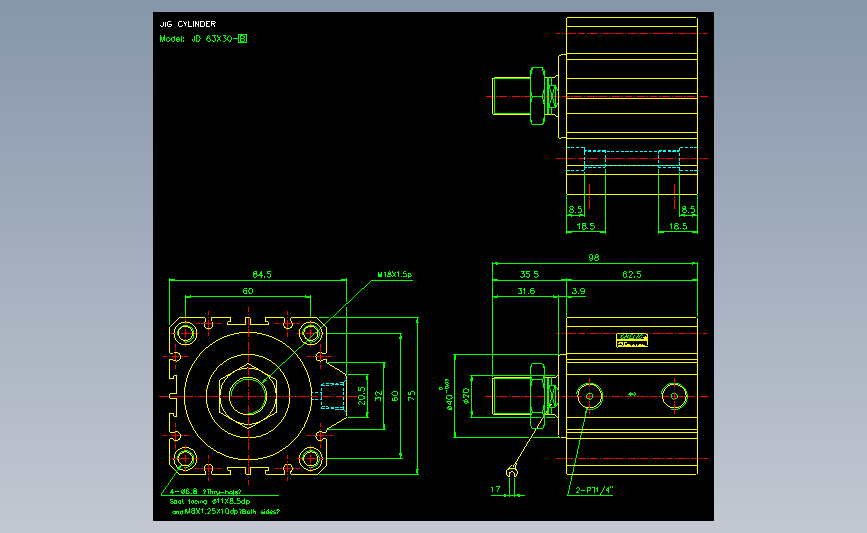Click the 84.5 width dimension
Image resolution: width=867 pixels, height=533 pixels.
click(x=262, y=274)
